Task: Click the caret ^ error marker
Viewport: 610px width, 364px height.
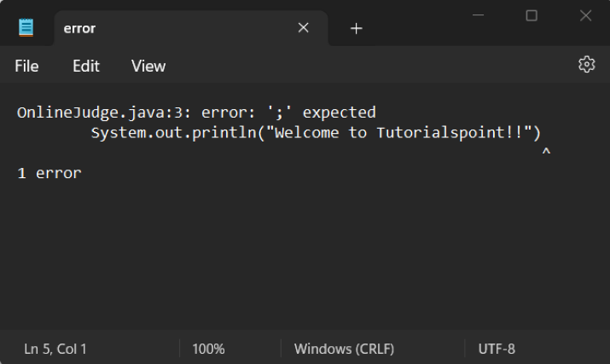Action: [546, 153]
